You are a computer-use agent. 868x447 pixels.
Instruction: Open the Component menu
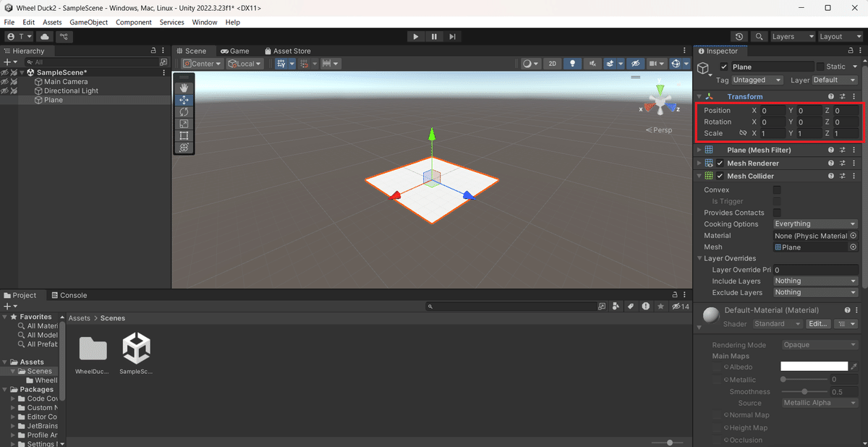coord(134,22)
